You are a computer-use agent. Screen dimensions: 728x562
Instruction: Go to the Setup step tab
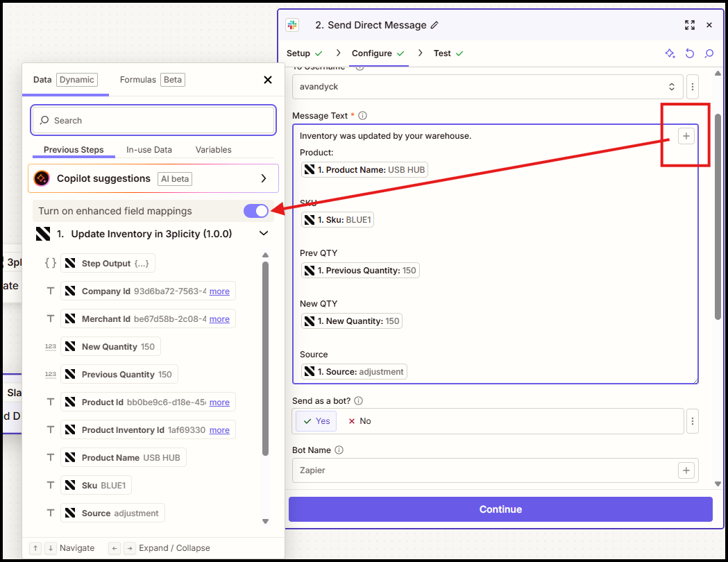[304, 53]
